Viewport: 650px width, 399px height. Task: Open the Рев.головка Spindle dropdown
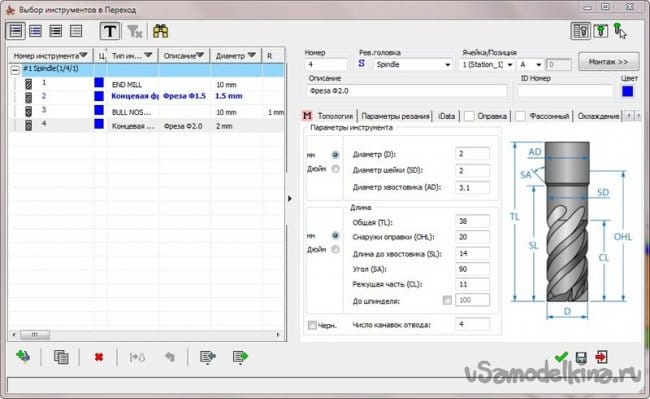pos(447,65)
